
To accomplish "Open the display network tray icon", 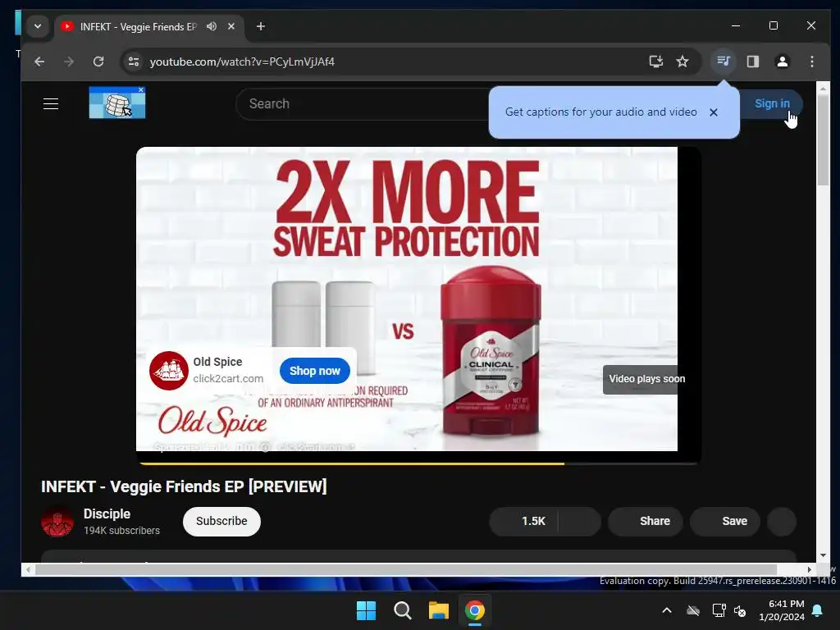I will click(719, 610).
